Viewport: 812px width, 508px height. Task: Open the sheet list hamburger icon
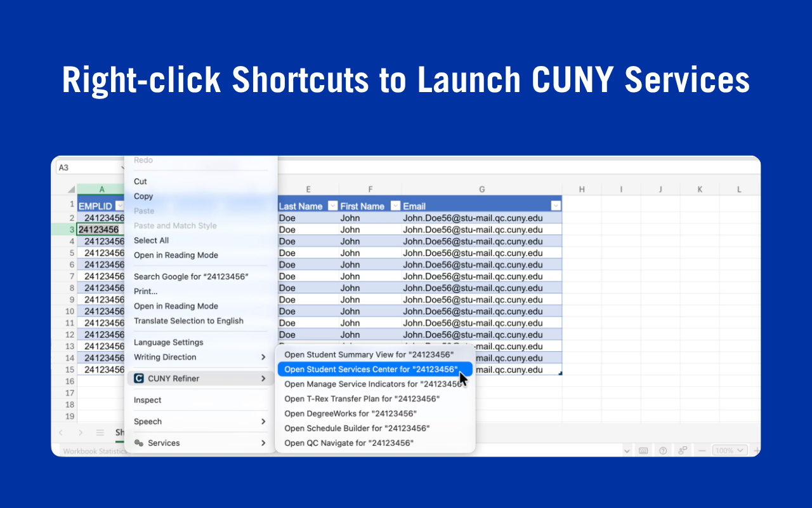tap(100, 432)
